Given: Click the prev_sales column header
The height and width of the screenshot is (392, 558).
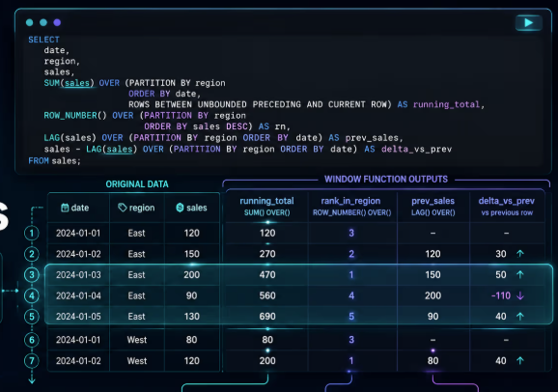Looking at the screenshot, I should tap(432, 207).
